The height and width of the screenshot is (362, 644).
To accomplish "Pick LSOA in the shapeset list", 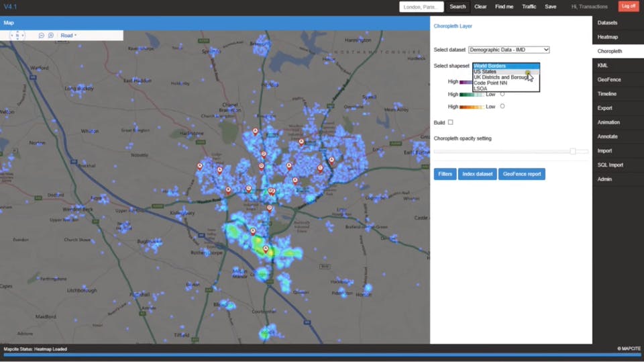I will pyautogui.click(x=480, y=89).
